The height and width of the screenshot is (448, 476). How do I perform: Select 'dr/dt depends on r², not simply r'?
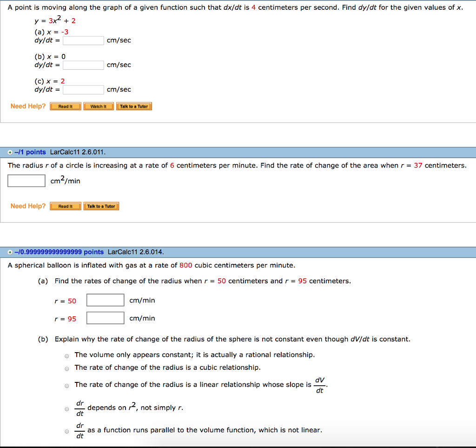[x=66, y=409]
